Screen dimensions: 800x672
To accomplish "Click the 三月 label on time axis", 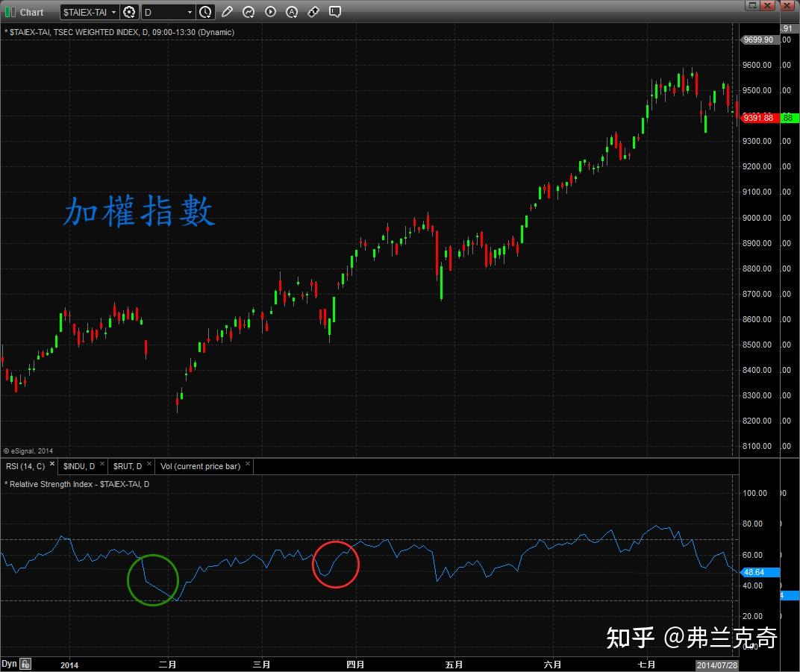I will pos(261,665).
